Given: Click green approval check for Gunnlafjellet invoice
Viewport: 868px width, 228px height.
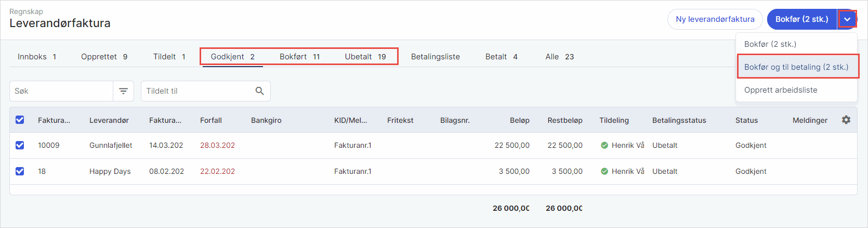Looking at the screenshot, I should pyautogui.click(x=604, y=146).
